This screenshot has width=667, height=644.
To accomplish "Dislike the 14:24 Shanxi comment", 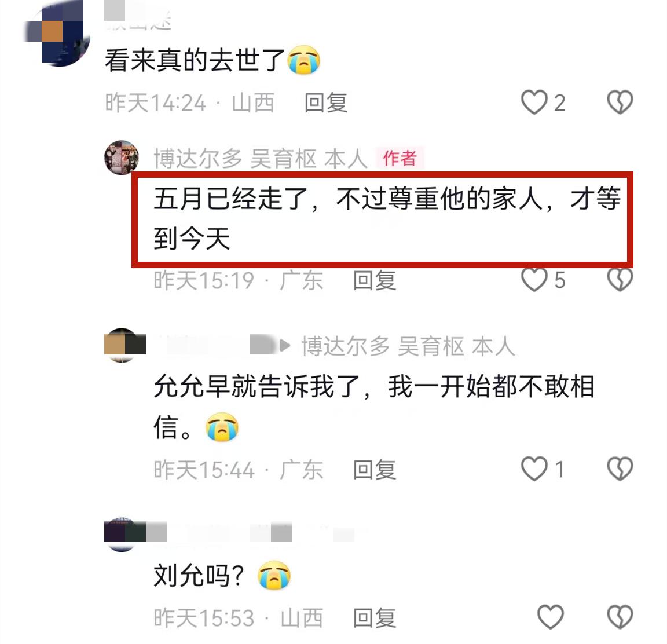I will coord(620,102).
